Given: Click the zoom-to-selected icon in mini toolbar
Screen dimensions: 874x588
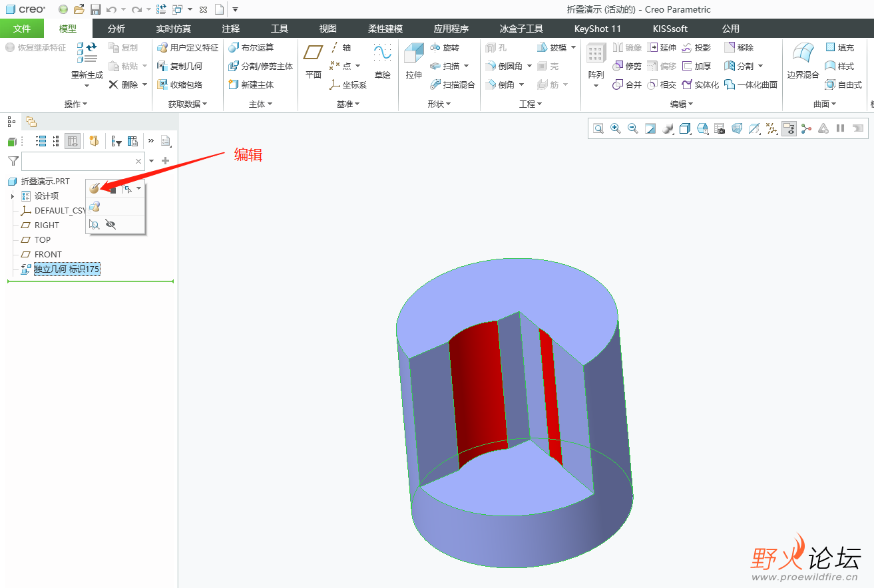Looking at the screenshot, I should pos(95,225).
